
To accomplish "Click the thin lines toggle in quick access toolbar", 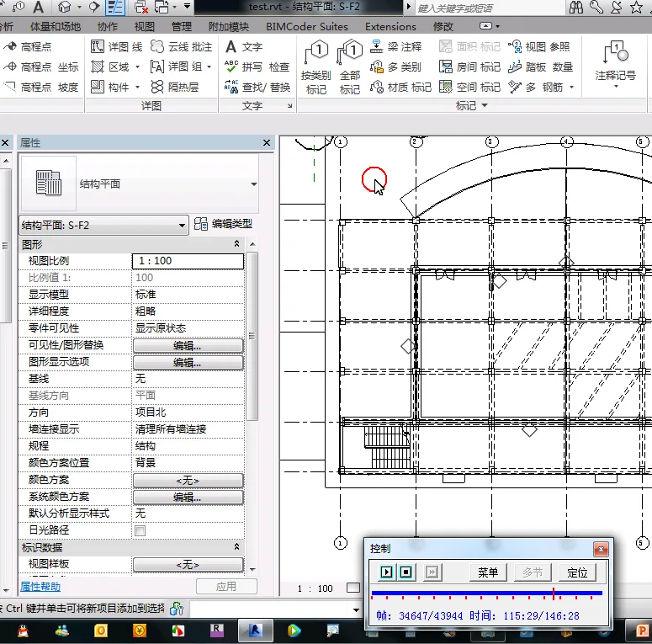I will (x=115, y=7).
